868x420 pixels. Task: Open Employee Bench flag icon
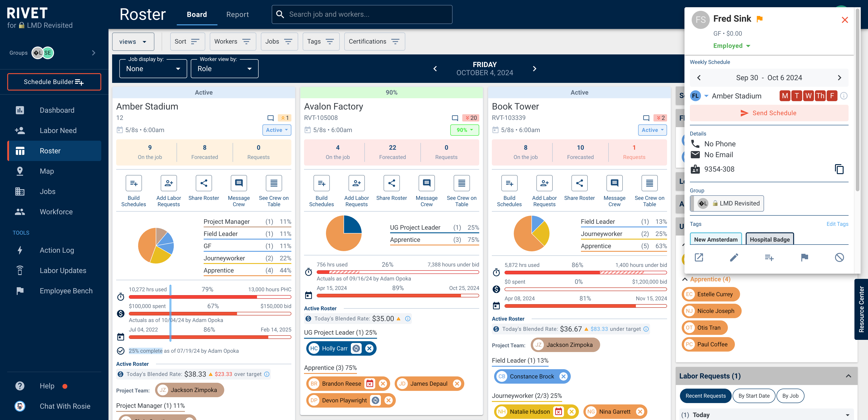coord(20,291)
